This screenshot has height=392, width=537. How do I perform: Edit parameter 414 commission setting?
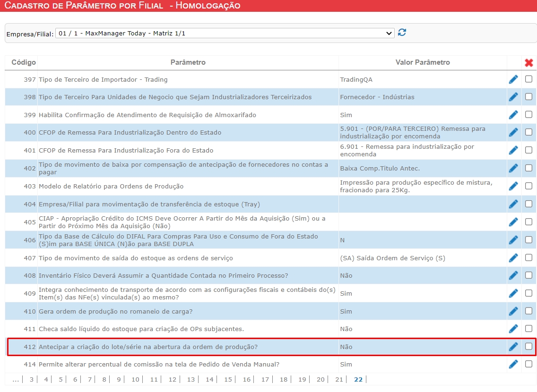[x=513, y=364]
